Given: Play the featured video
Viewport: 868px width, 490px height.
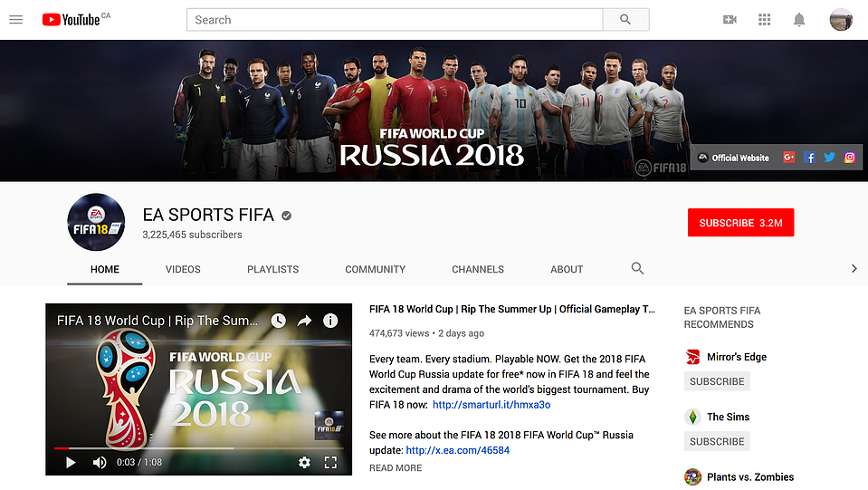Looking at the screenshot, I should [x=71, y=462].
